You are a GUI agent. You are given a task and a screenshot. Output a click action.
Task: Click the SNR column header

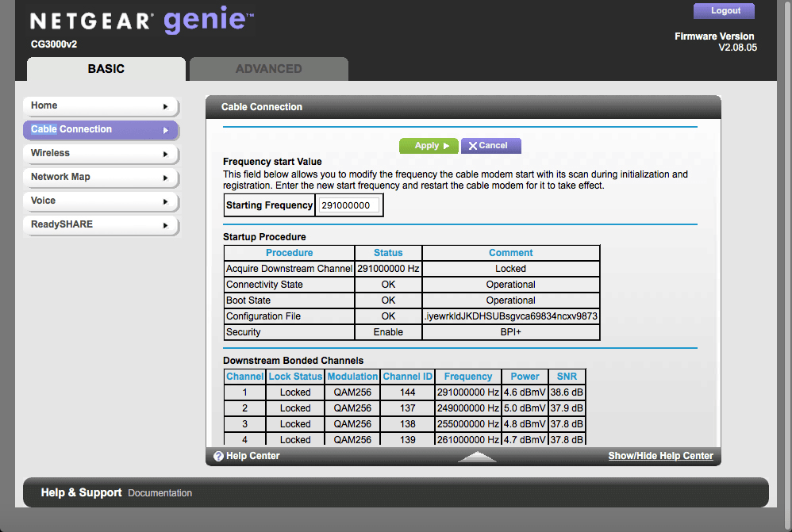(567, 377)
